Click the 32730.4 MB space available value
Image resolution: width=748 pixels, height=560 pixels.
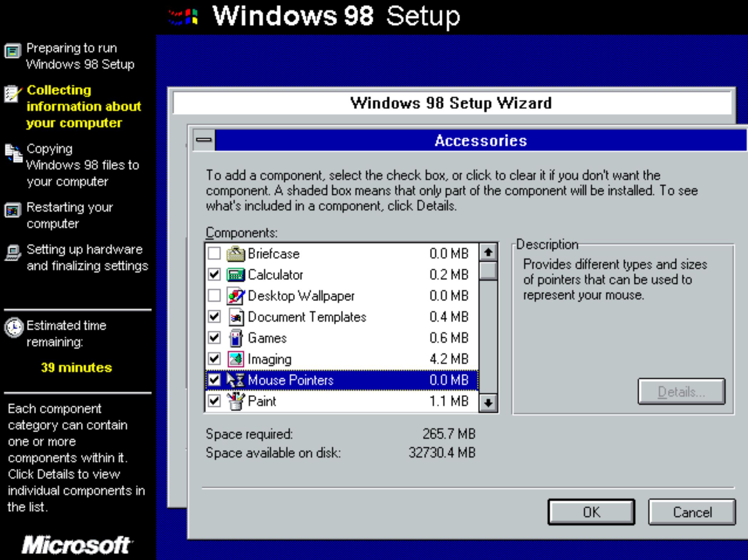click(442, 452)
